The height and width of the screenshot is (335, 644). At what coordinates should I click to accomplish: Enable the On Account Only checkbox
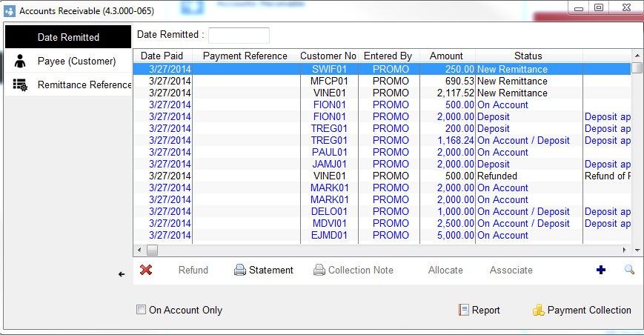click(x=141, y=310)
